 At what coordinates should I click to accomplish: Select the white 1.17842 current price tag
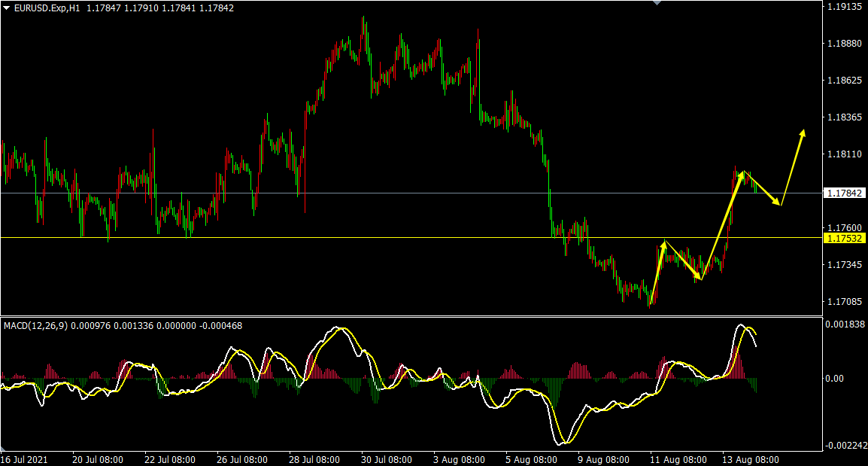845,193
